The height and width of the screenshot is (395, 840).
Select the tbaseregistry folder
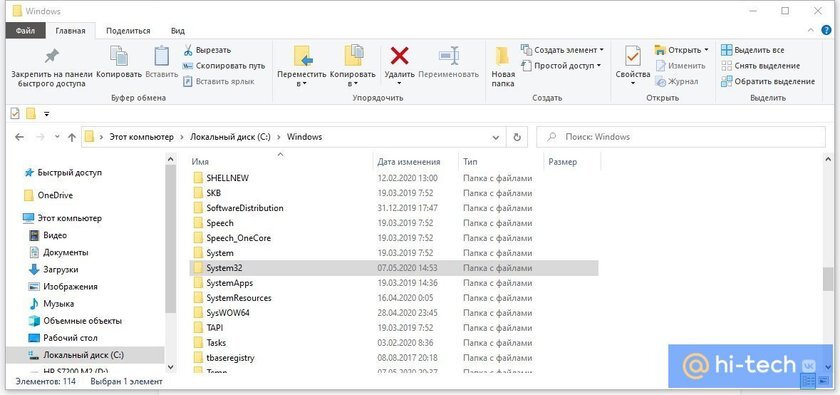click(x=394, y=357)
